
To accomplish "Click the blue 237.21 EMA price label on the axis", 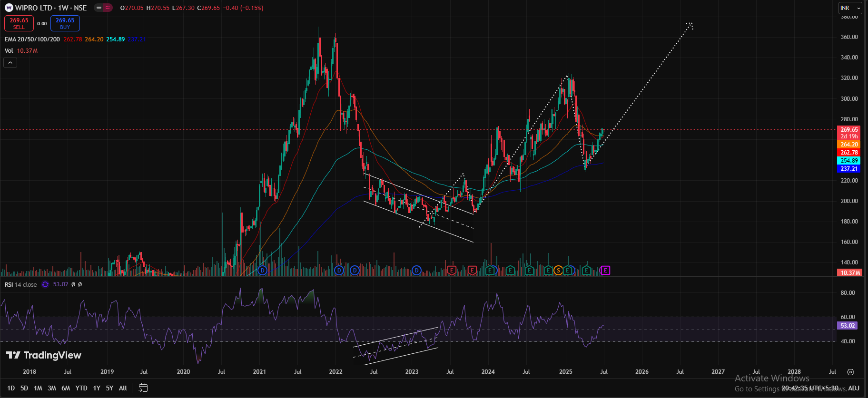I will (x=849, y=169).
